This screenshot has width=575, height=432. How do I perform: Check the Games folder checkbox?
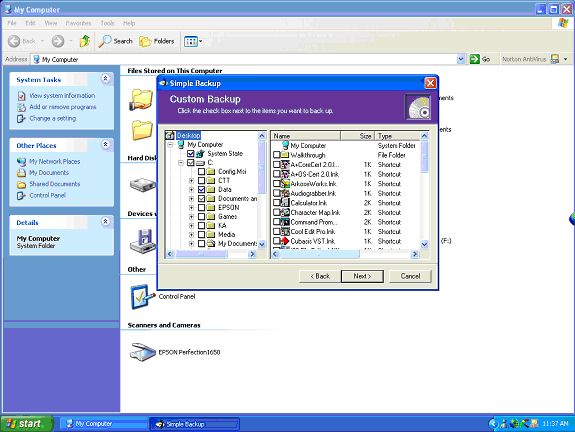201,216
